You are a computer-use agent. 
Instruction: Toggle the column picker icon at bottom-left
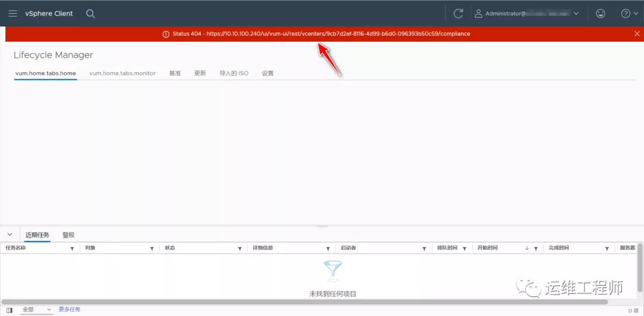[x=9, y=310]
